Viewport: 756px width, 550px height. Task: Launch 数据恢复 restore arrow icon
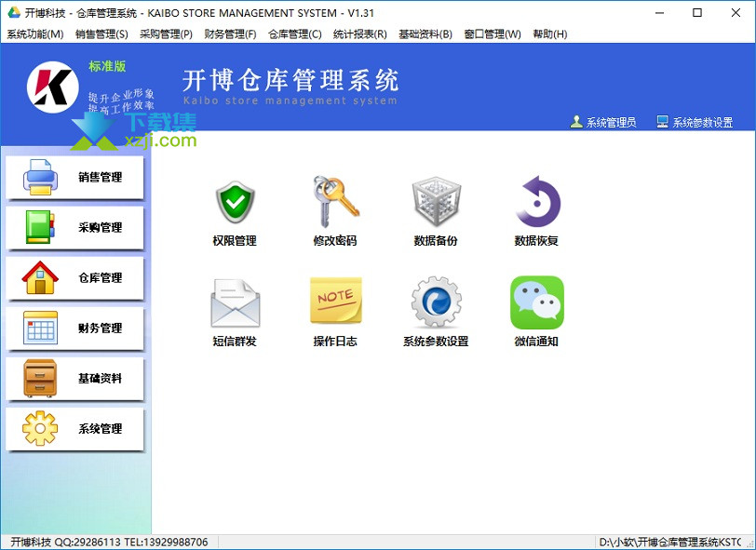point(536,202)
